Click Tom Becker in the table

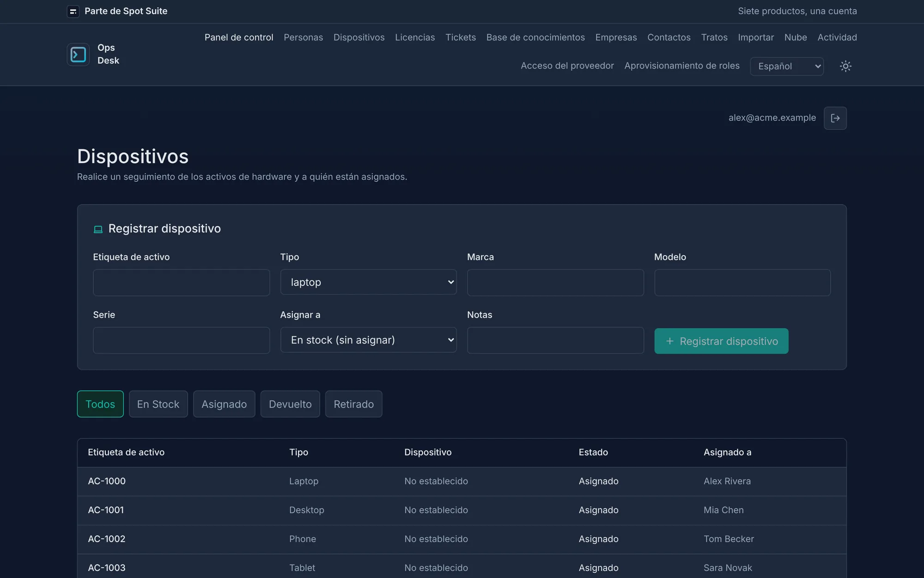tap(729, 539)
